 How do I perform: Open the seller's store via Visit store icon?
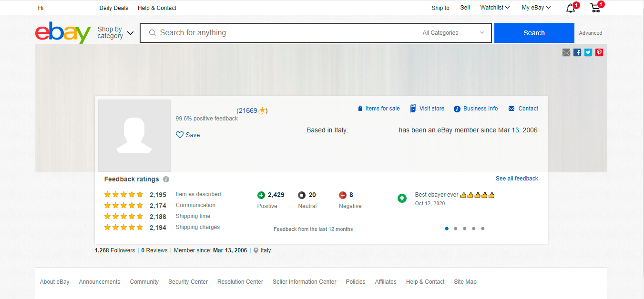tap(412, 108)
